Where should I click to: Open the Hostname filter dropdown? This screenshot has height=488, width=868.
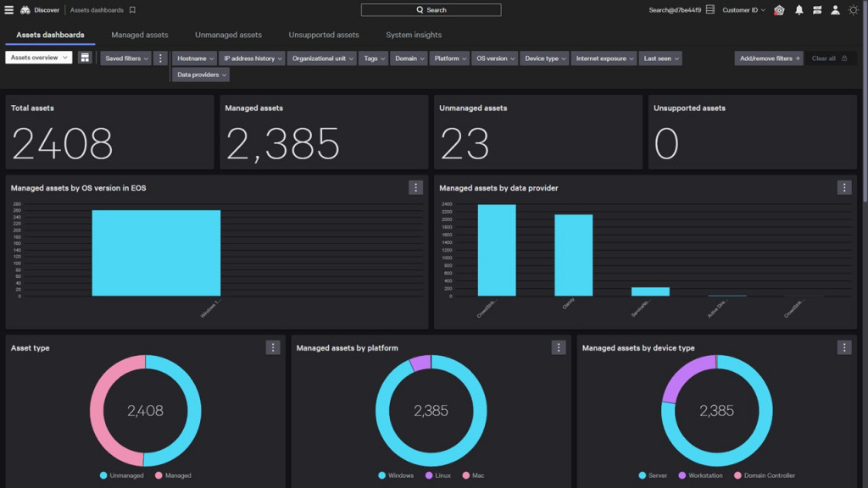tap(195, 58)
